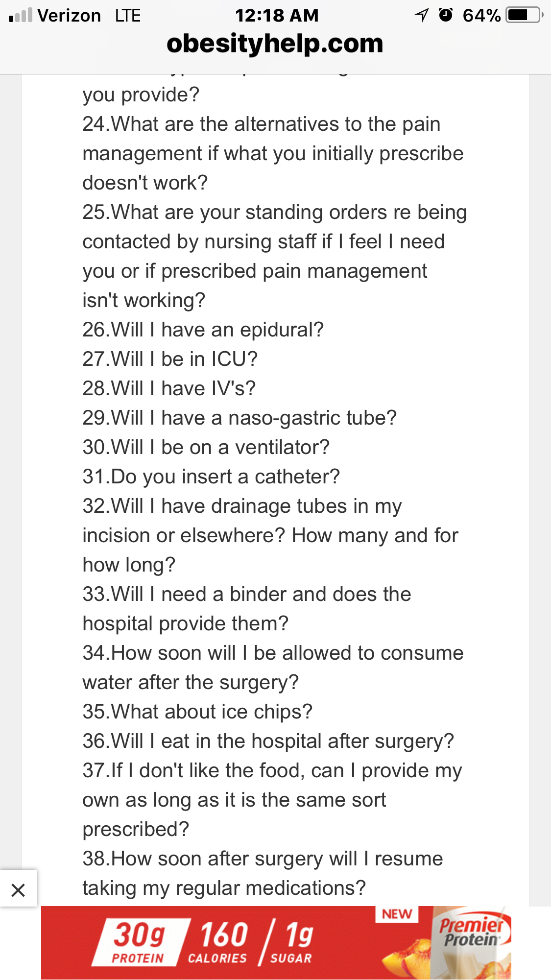
Task: Tap question 26 about an epidural
Action: (x=203, y=330)
